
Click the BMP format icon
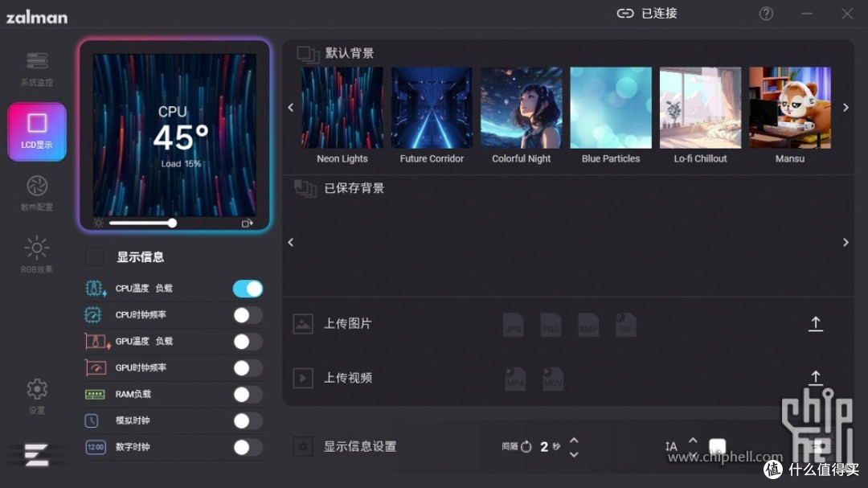click(x=588, y=325)
